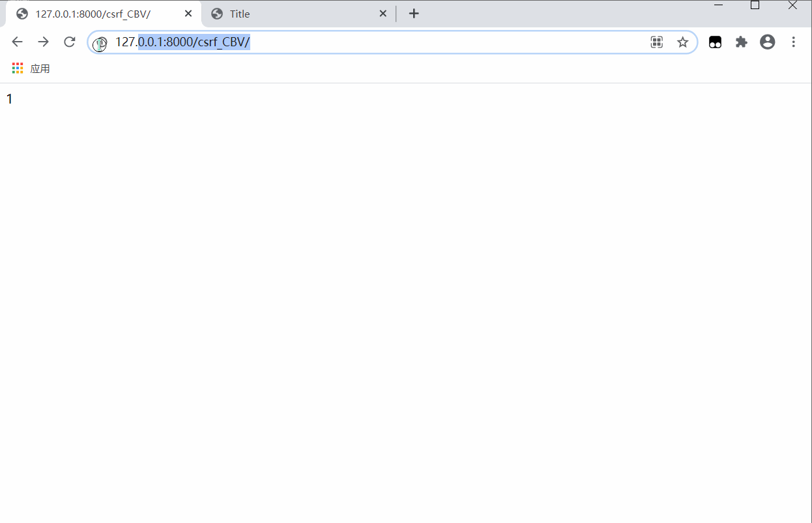Screen dimensions: 812x523
Task: Minimize the Chrome window
Action: (719, 5)
